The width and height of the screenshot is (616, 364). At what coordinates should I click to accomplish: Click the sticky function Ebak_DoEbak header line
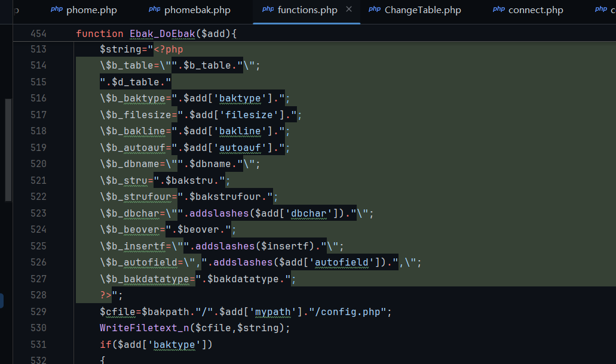tap(156, 33)
